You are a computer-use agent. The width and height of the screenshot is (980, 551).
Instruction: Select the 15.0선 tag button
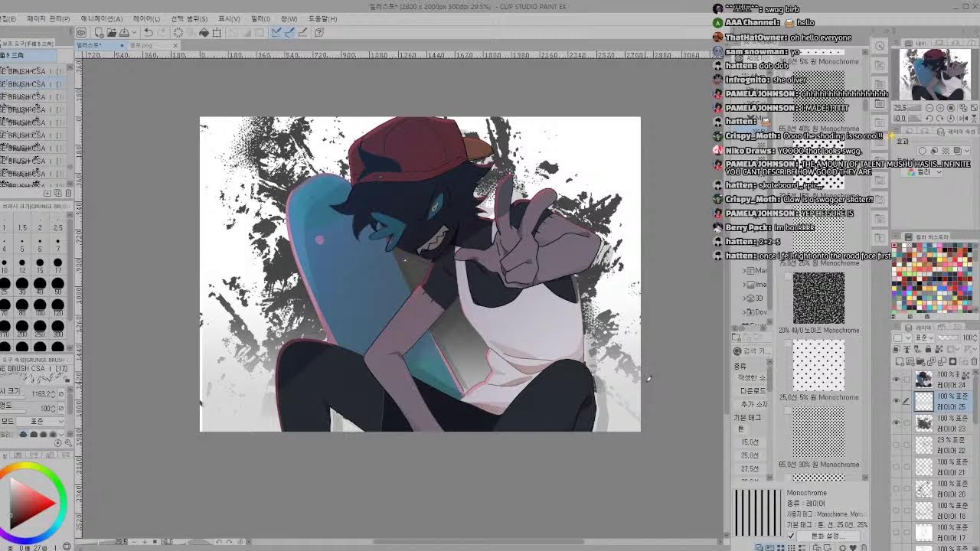(750, 442)
